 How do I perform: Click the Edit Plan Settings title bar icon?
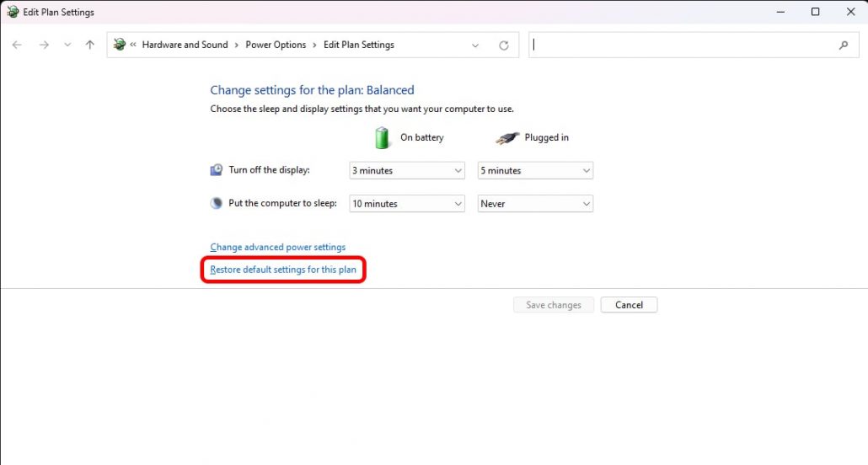13,12
